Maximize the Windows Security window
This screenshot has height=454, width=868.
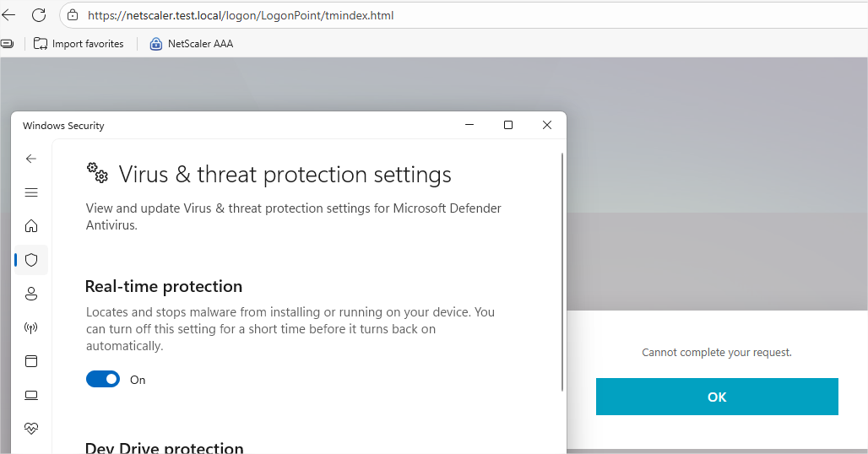coord(508,125)
